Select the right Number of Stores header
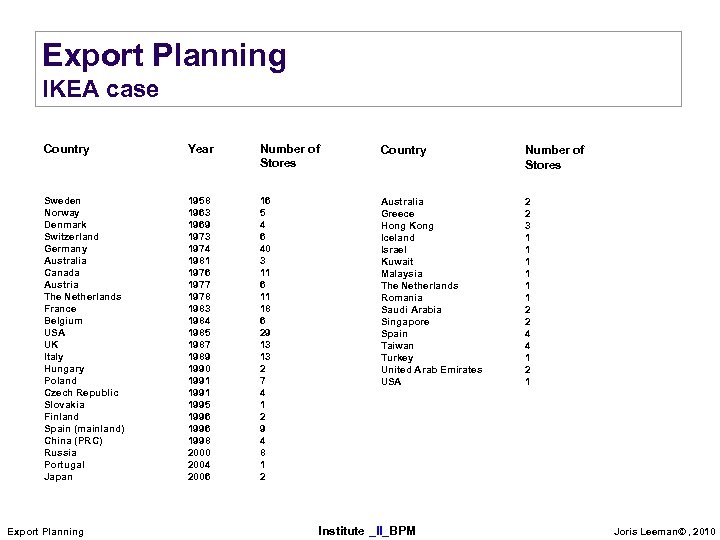The height and width of the screenshot is (540, 720). [x=554, y=157]
